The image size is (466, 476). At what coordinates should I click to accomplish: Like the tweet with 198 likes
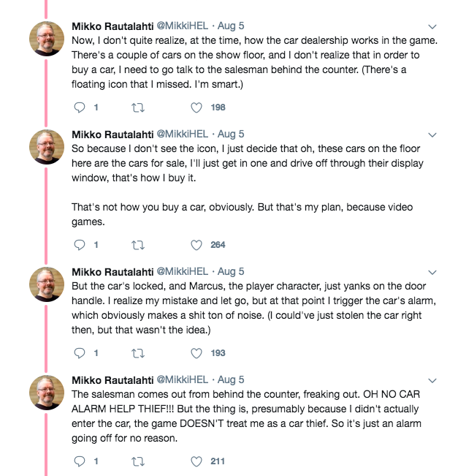point(196,107)
